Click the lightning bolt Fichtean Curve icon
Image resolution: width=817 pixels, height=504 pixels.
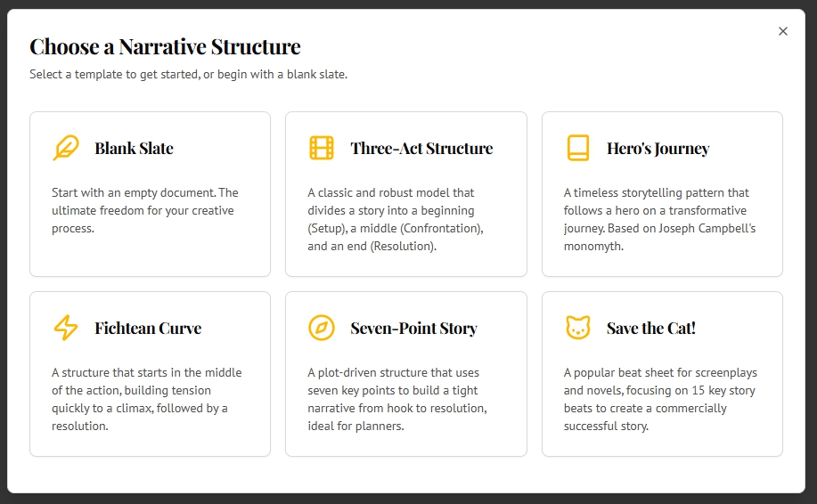(66, 328)
